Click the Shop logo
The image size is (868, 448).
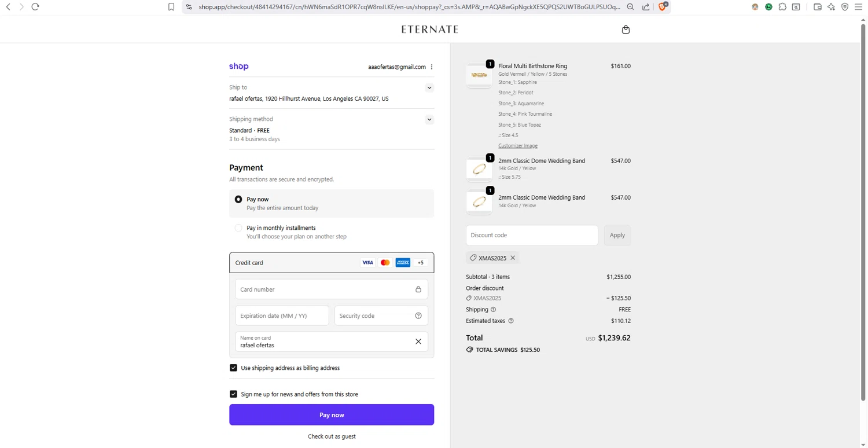pyautogui.click(x=239, y=67)
